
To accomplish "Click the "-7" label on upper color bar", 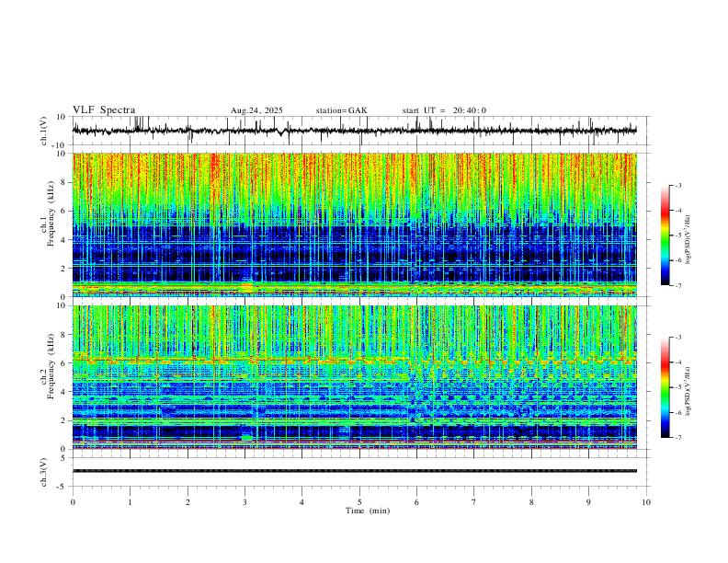I will [x=677, y=285].
